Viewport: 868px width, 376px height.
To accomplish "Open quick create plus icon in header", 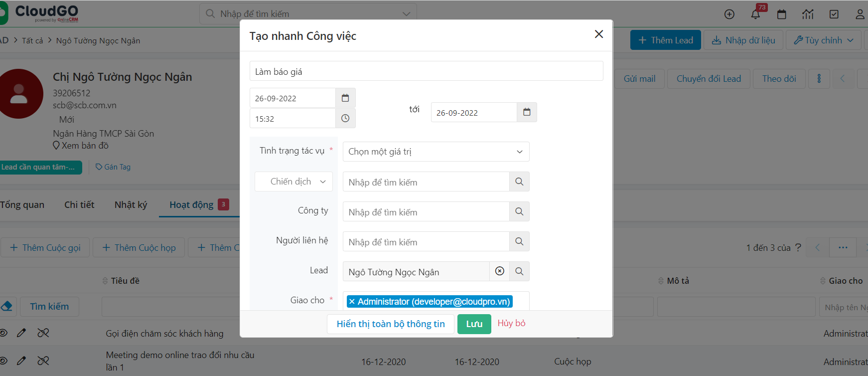I will tap(729, 14).
